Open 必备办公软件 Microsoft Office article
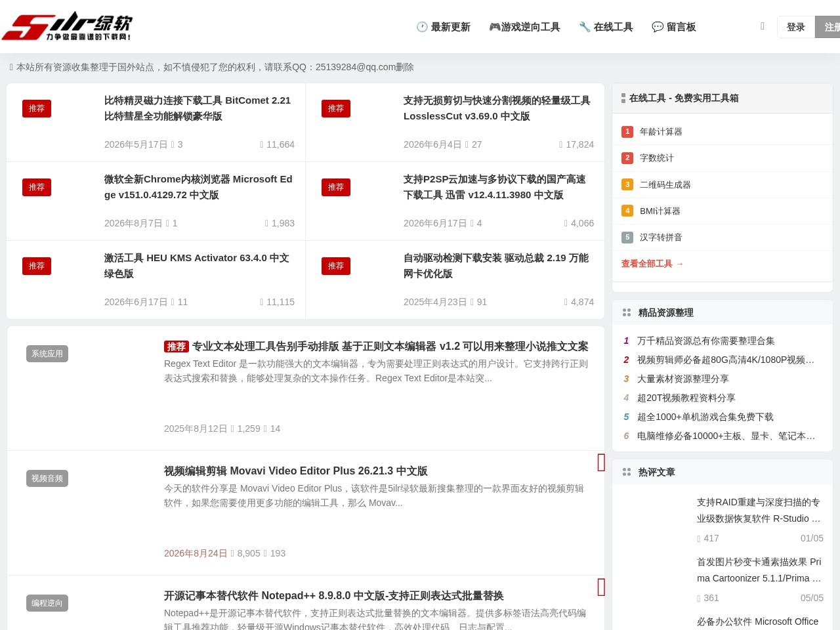The width and height of the screenshot is (840, 630). click(758, 621)
